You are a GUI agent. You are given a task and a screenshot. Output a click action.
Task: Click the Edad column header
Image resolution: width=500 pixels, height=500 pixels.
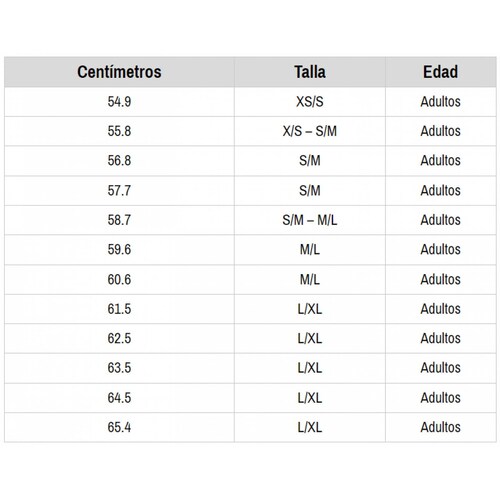(441, 72)
